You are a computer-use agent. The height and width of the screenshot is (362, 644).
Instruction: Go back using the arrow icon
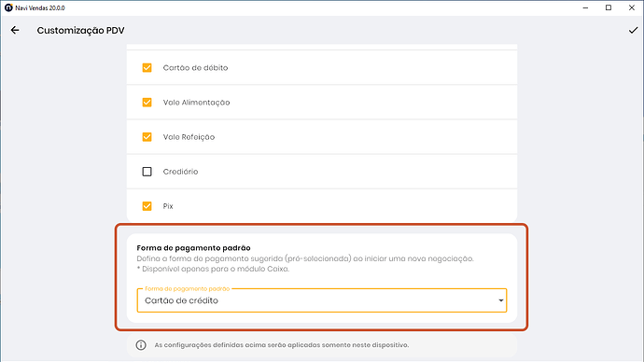15,30
